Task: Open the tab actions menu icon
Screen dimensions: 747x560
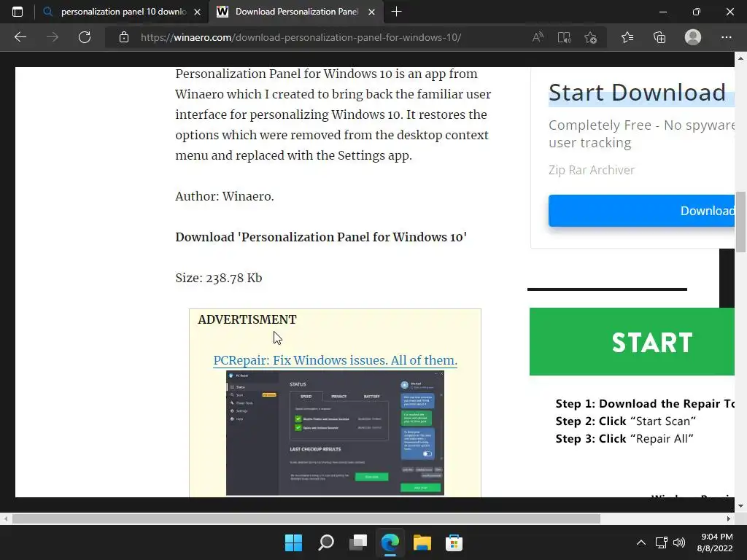Action: [18, 12]
